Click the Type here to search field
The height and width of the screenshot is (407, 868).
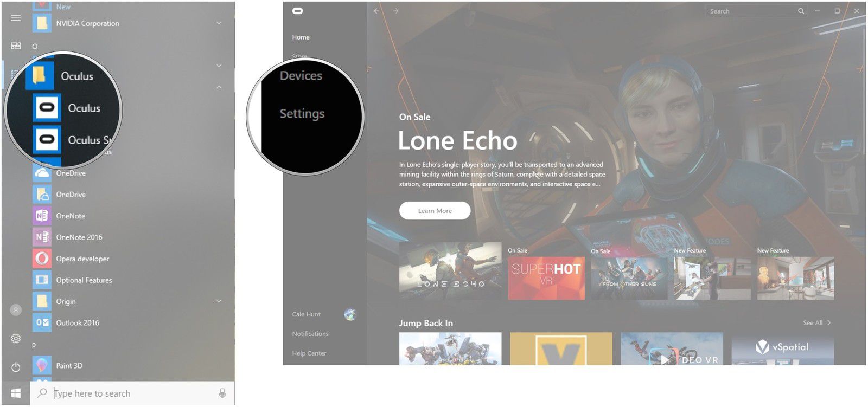[x=132, y=393]
